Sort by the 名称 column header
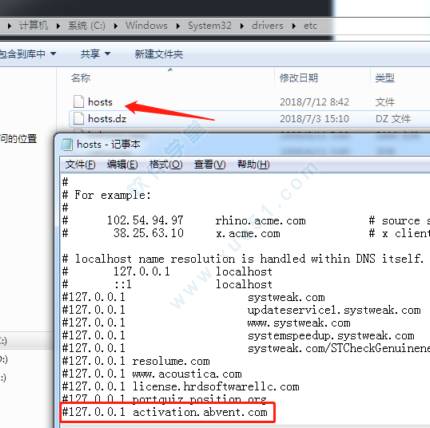The image size is (430, 428). click(x=81, y=78)
